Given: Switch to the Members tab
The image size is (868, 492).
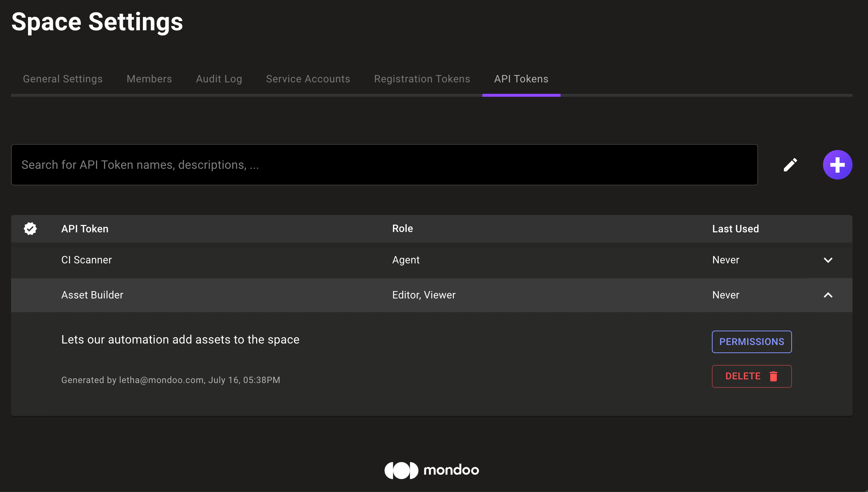Looking at the screenshot, I should [x=149, y=79].
